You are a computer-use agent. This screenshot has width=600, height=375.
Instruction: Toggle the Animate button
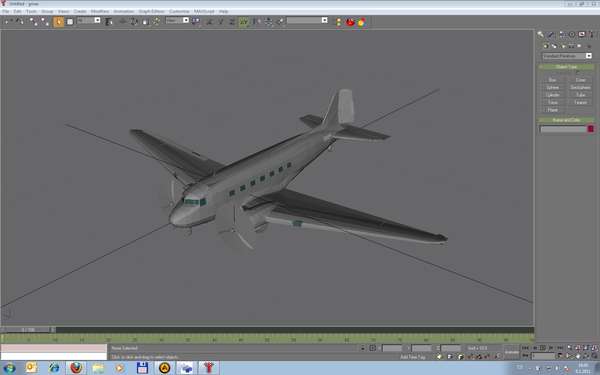coord(511,352)
